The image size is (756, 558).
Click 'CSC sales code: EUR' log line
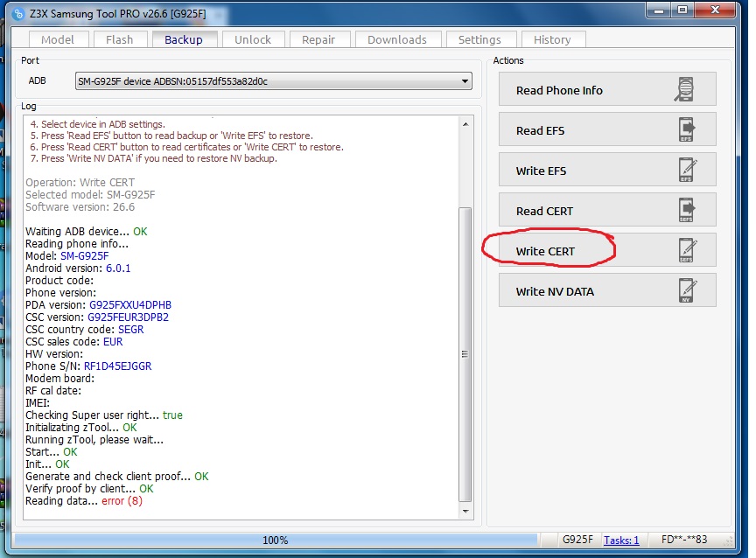(x=73, y=342)
